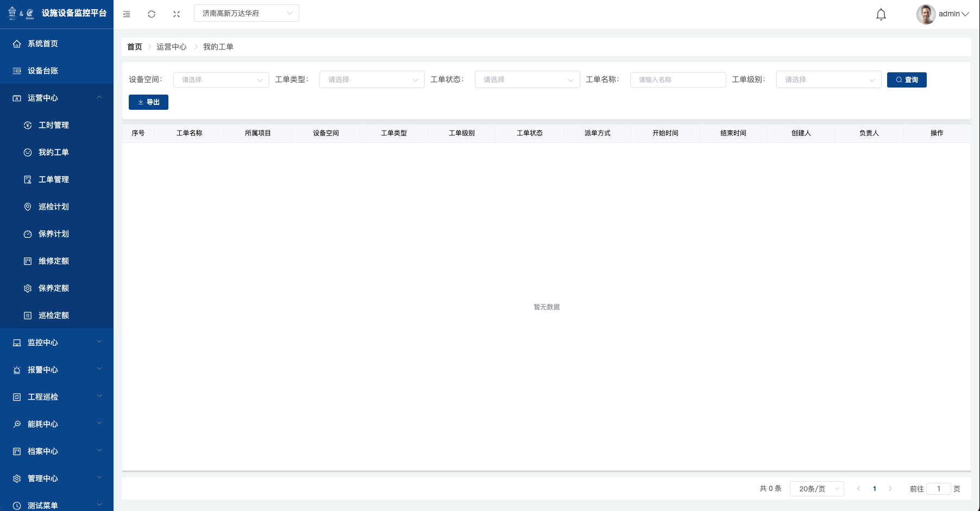Select 工时管理 menu item
Screen dimensions: 980x511
(54, 125)
